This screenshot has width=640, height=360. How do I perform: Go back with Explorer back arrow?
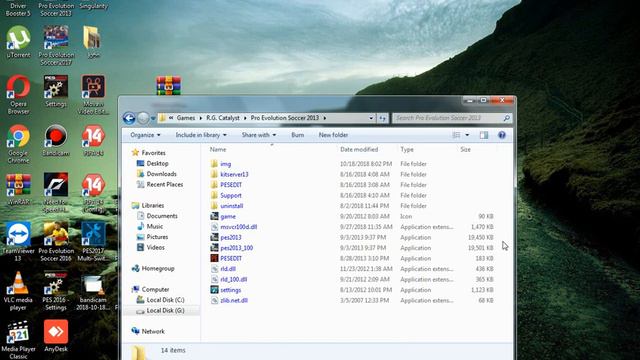129,118
